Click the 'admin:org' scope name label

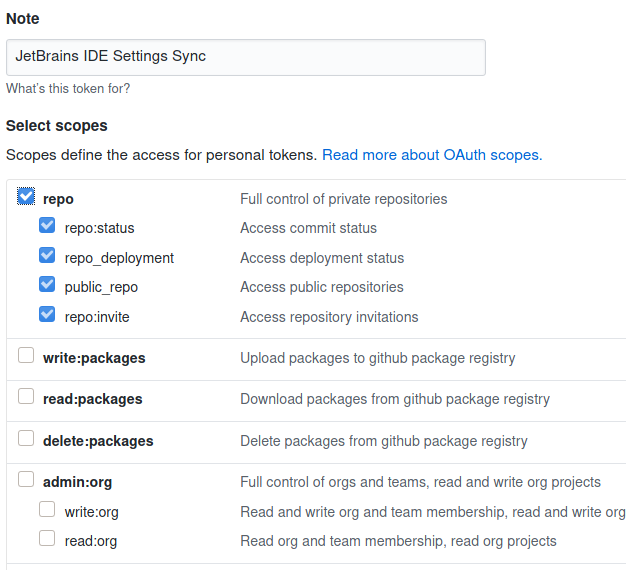[x=78, y=482]
